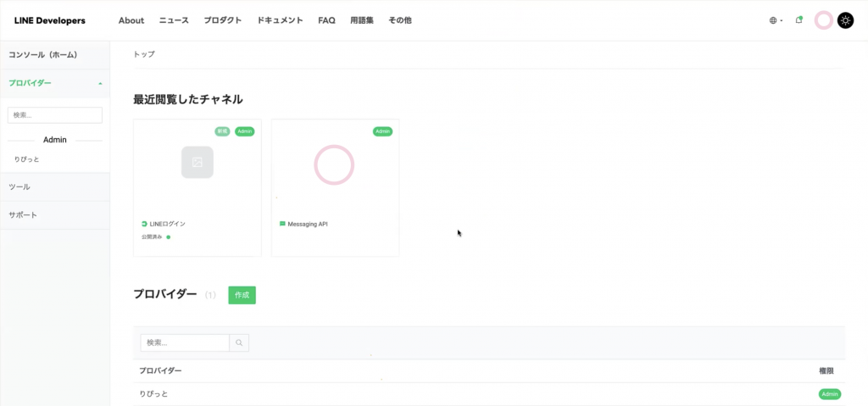The height and width of the screenshot is (406, 868).
Task: Open りぴっと provider in the table
Action: click(x=154, y=394)
